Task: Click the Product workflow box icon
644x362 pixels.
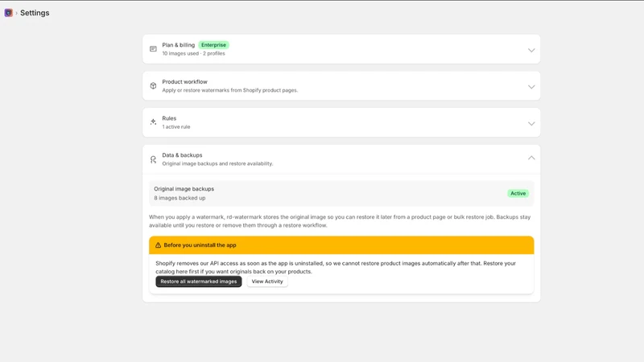Action: click(153, 86)
